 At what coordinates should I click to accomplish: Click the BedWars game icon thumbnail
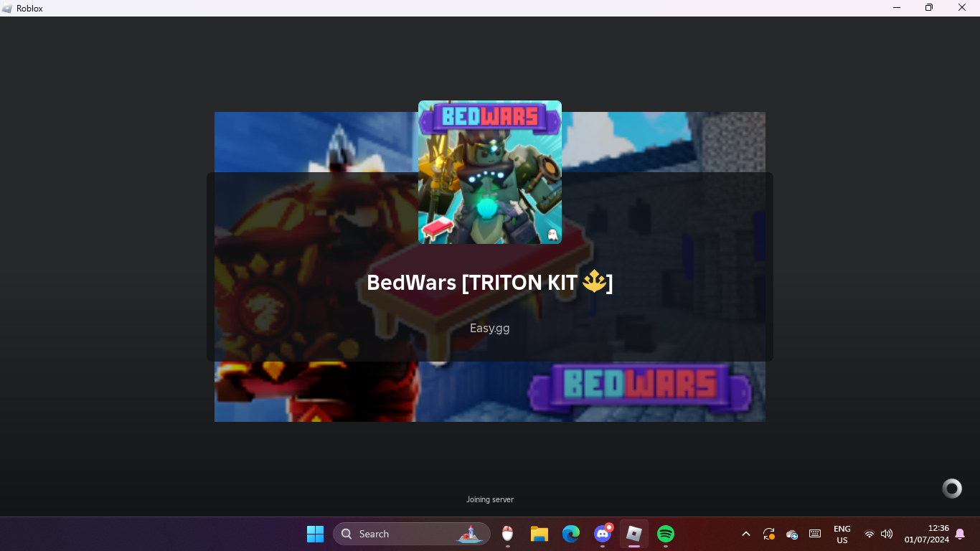point(490,172)
